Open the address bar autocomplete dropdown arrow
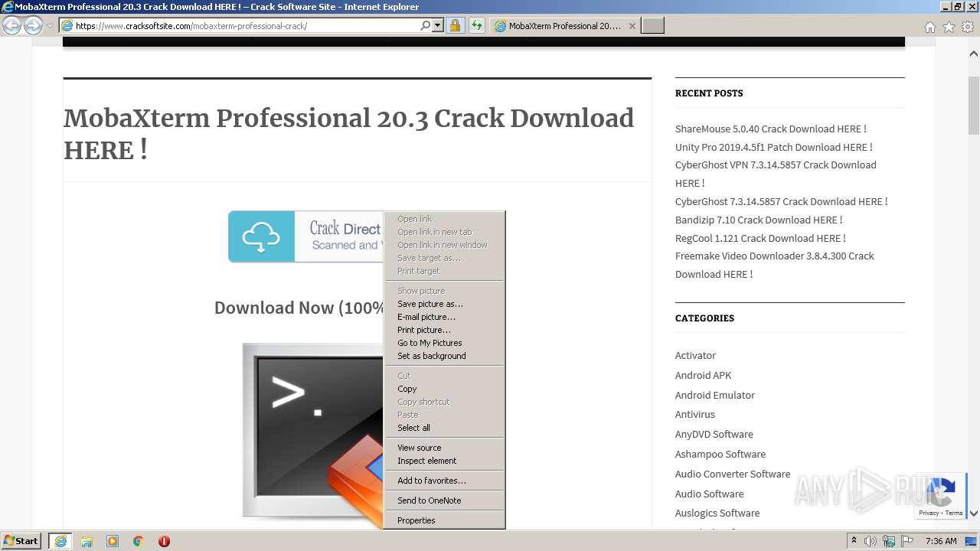The image size is (980, 551). pos(438,25)
